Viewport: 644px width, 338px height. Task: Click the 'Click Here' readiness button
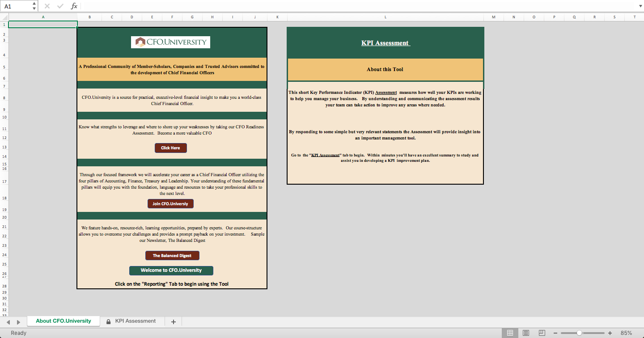coord(170,148)
